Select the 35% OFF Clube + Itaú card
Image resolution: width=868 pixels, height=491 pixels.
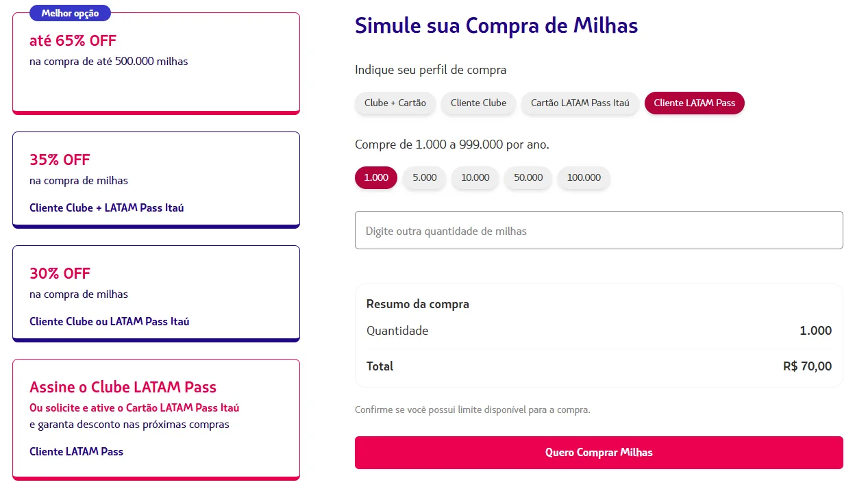point(156,179)
